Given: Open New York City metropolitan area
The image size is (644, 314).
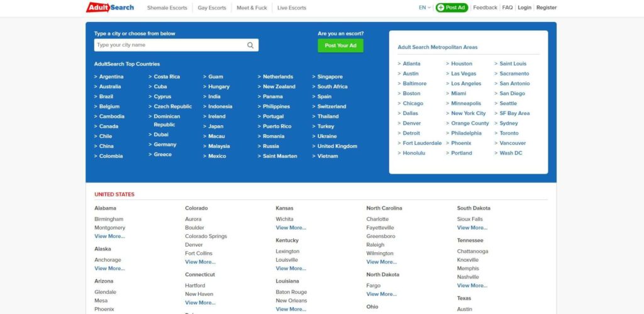Looking at the screenshot, I should tap(468, 113).
